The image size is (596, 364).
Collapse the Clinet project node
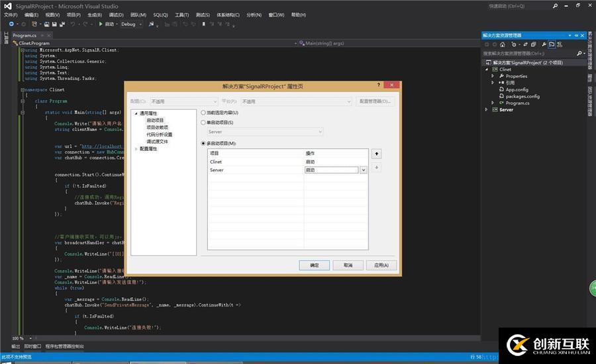(x=487, y=69)
